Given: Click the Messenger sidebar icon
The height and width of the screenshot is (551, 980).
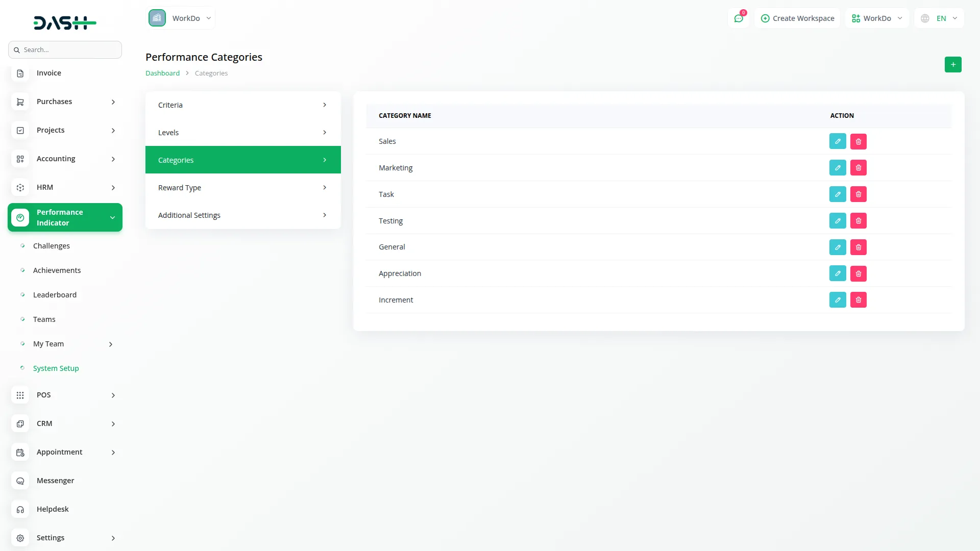Looking at the screenshot, I should pos(20,481).
